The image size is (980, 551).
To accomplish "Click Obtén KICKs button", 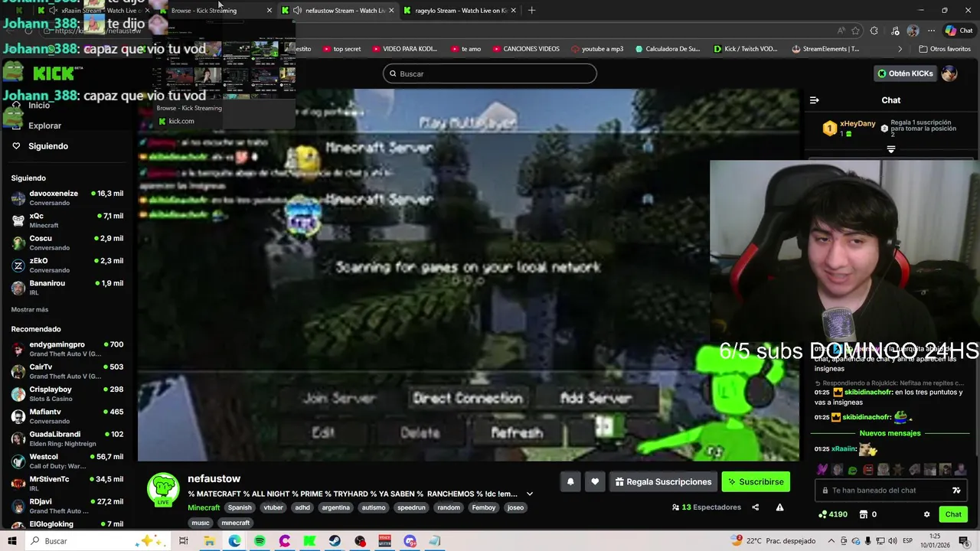I will [906, 73].
